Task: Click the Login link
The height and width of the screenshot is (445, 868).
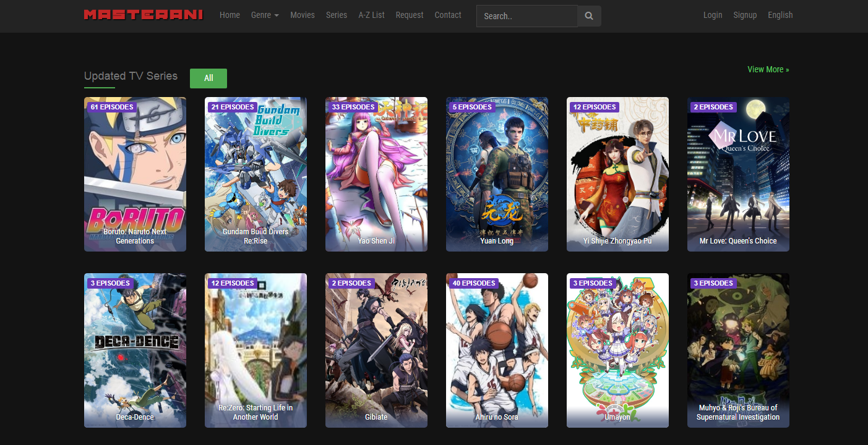Action: (x=713, y=15)
